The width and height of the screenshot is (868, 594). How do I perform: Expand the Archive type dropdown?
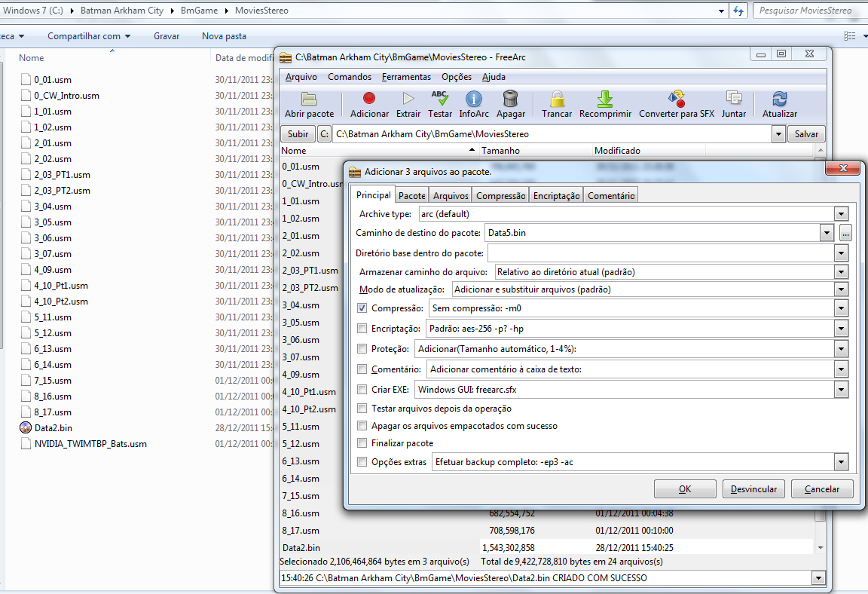(841, 213)
